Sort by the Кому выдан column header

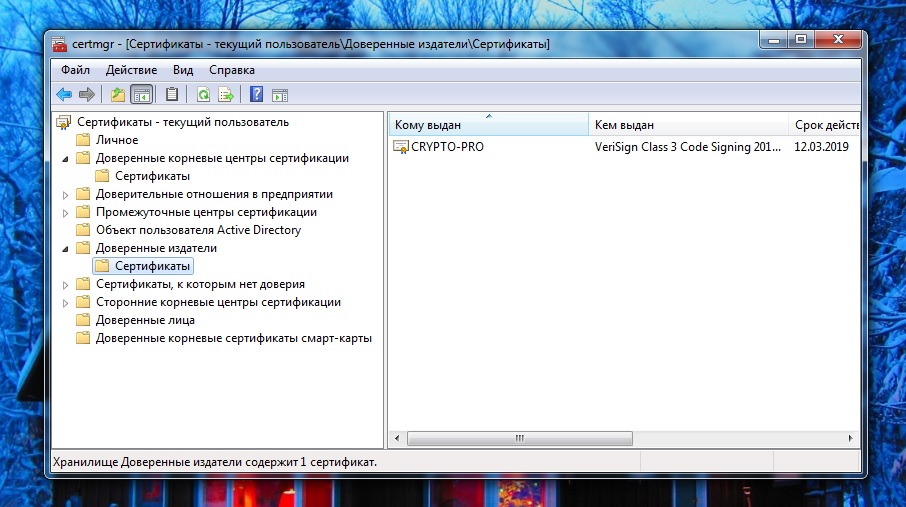(x=487, y=125)
